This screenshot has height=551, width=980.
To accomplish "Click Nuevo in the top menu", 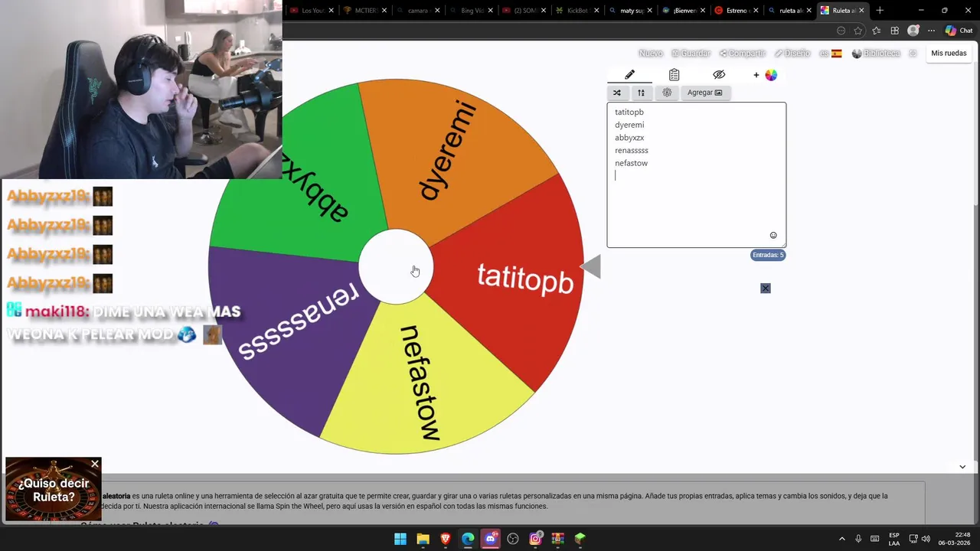I will [x=650, y=54].
